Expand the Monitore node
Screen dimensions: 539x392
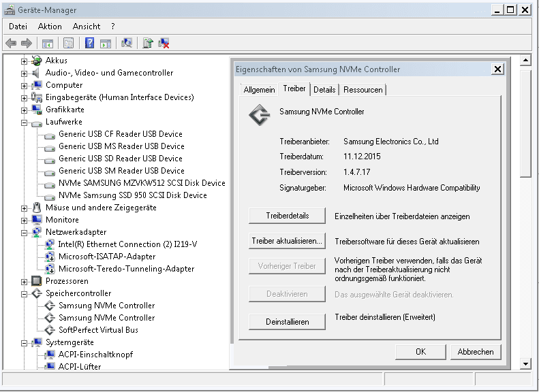click(x=24, y=220)
